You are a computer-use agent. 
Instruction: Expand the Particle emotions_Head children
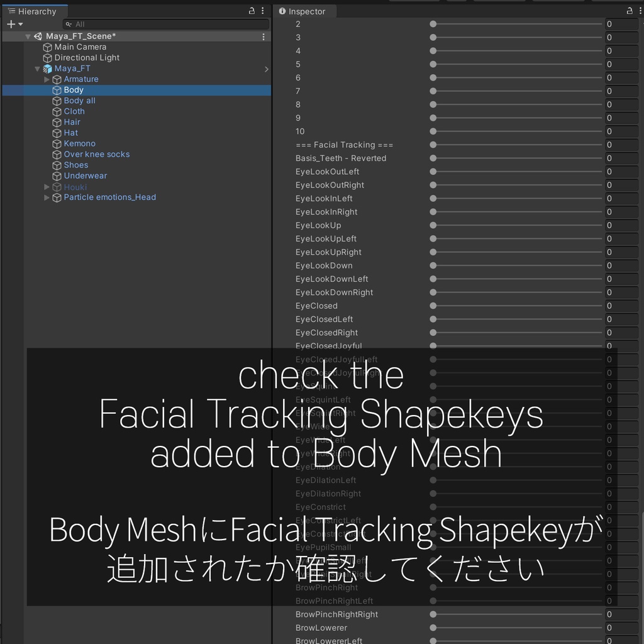[x=47, y=197]
